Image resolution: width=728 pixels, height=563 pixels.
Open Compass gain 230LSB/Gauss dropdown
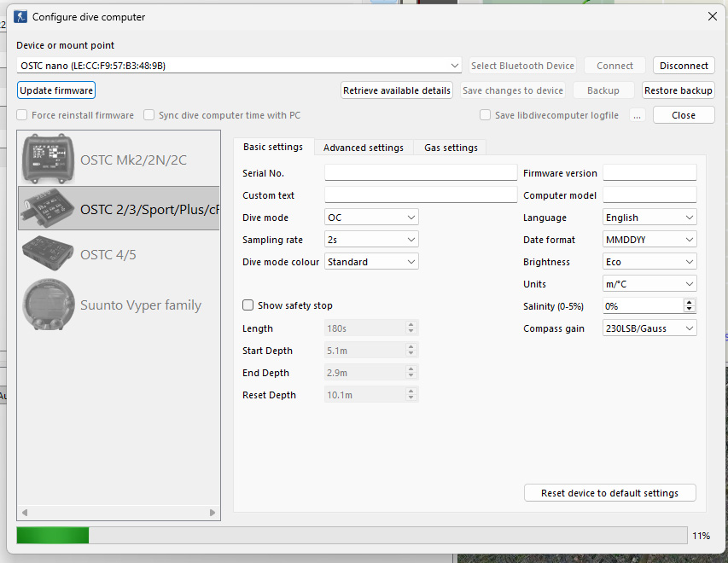pos(649,328)
